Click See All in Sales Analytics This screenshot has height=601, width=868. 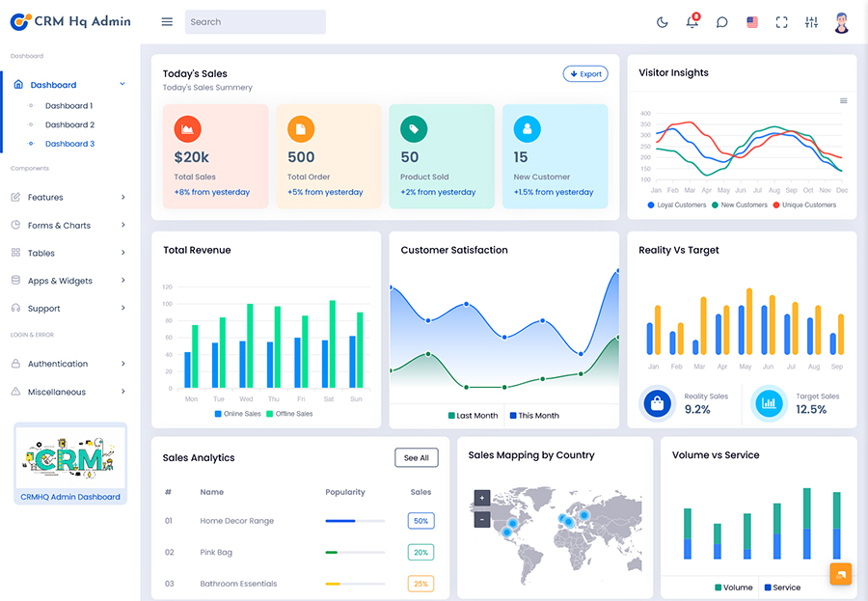[x=417, y=457]
